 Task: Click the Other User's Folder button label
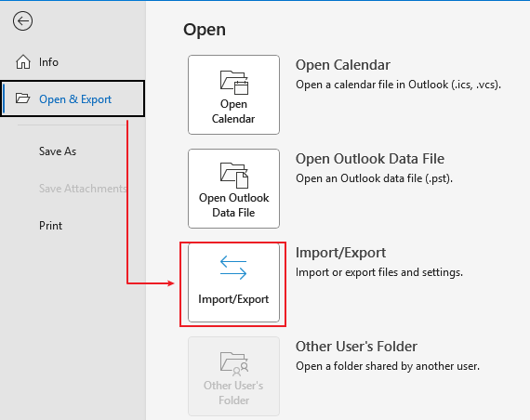[233, 393]
